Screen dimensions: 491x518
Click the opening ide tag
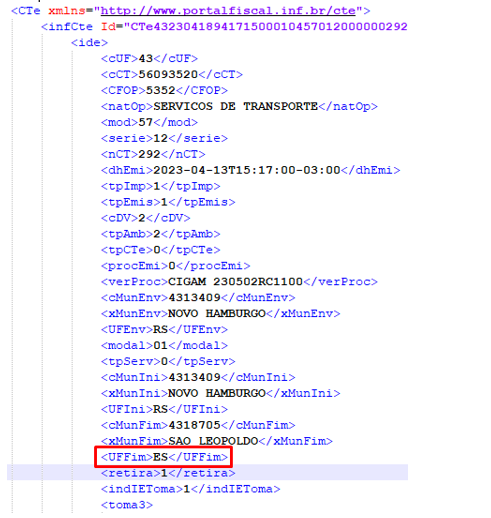(89, 43)
